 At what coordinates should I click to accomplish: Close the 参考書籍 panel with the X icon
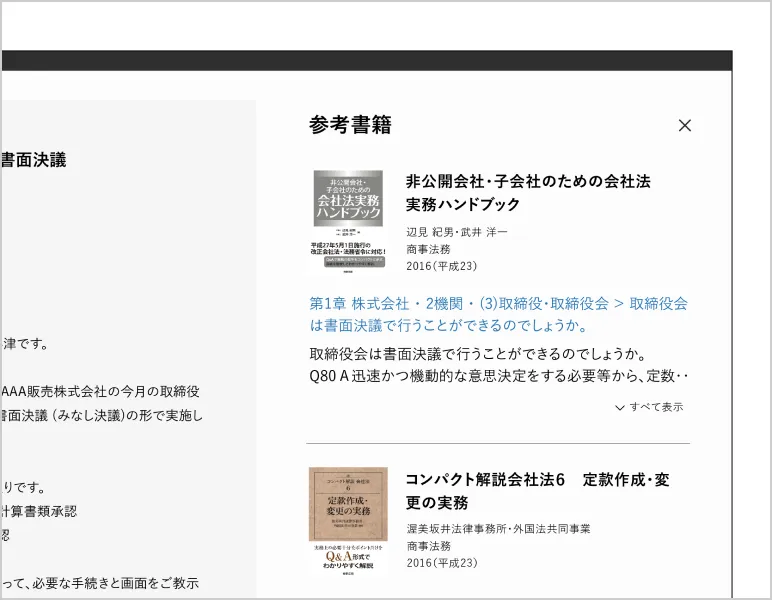click(x=684, y=126)
